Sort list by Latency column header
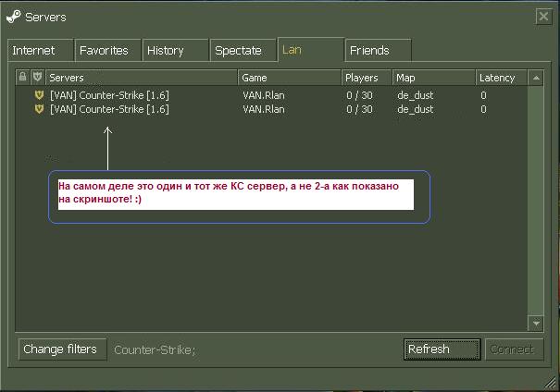560x392 pixels. (x=502, y=78)
